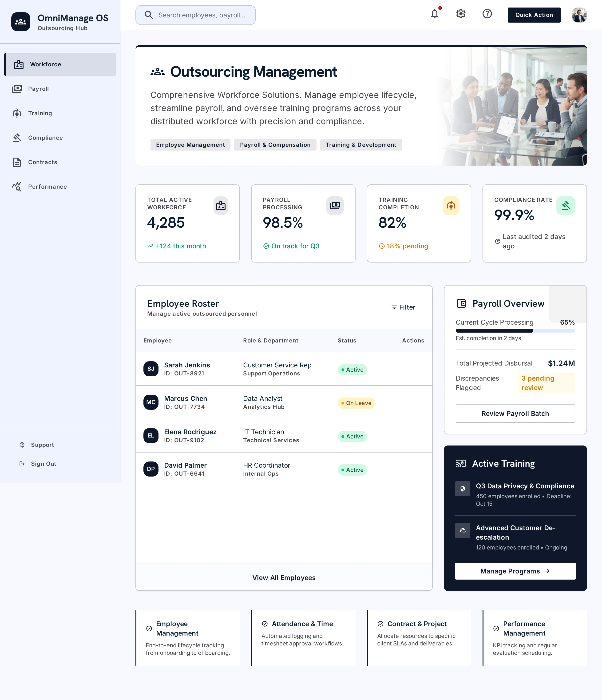This screenshot has height=700, width=602.
Task: Click the Support help icon
Action: (x=22, y=445)
